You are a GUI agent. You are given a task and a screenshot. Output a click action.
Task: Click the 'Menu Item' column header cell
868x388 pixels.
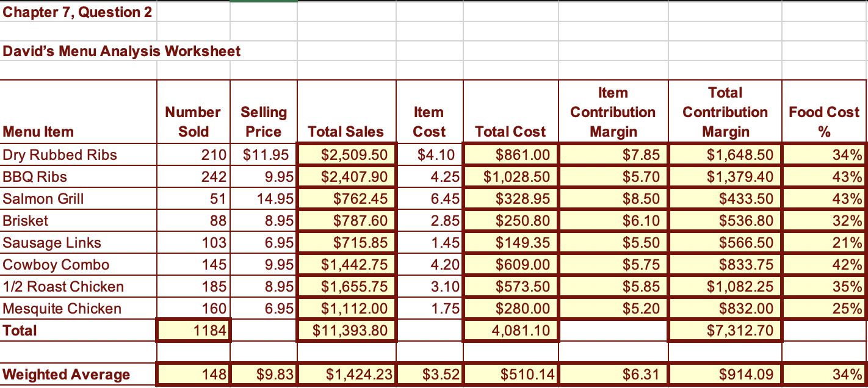coord(78,112)
